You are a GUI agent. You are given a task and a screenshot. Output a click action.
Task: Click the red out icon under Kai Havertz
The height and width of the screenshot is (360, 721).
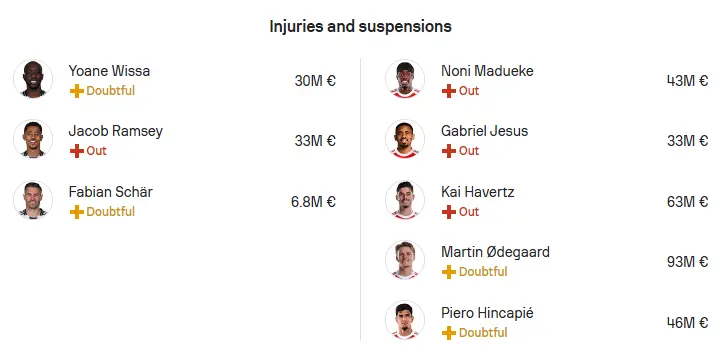point(449,212)
